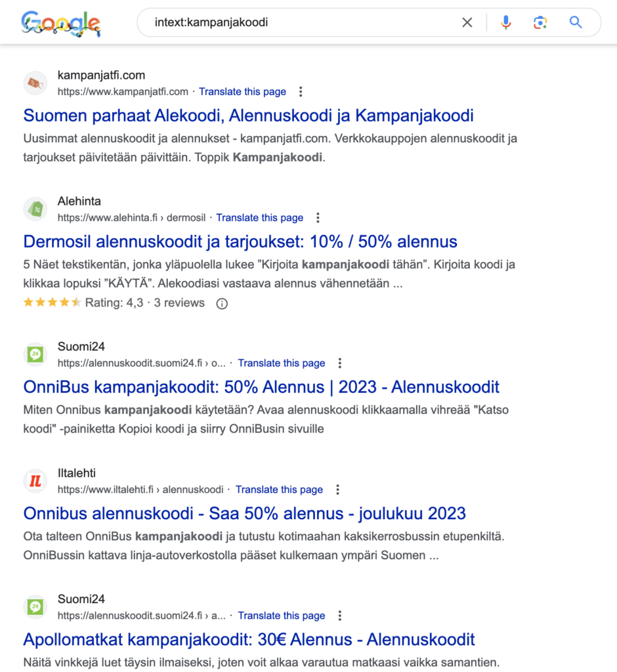Translate the kampanjatfi.com page
Viewport: 617px width, 672px height.
(x=242, y=92)
